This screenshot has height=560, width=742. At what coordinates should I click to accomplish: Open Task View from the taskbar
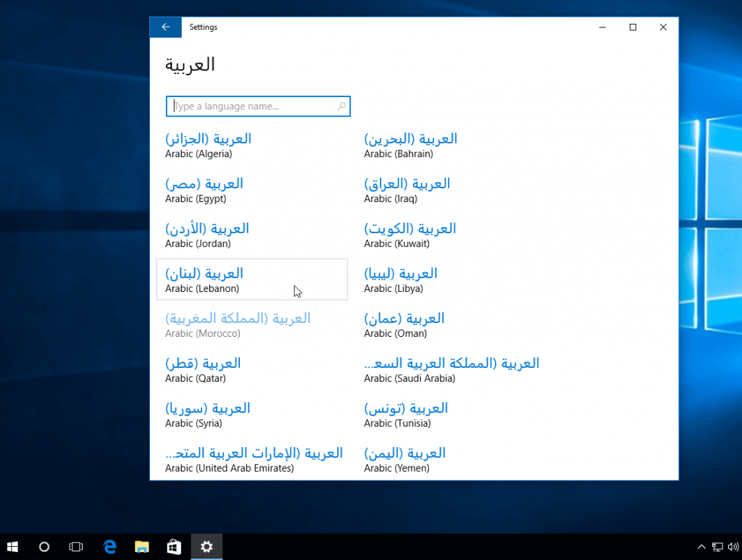tap(75, 547)
